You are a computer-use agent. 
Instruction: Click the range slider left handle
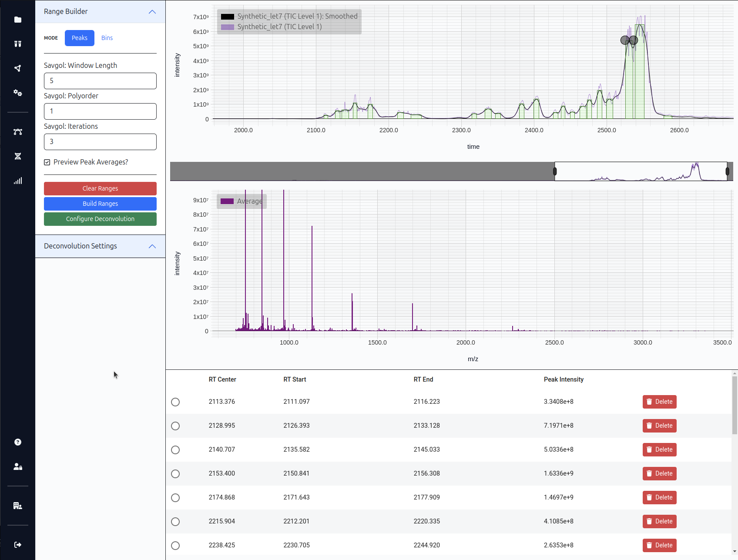coord(555,171)
